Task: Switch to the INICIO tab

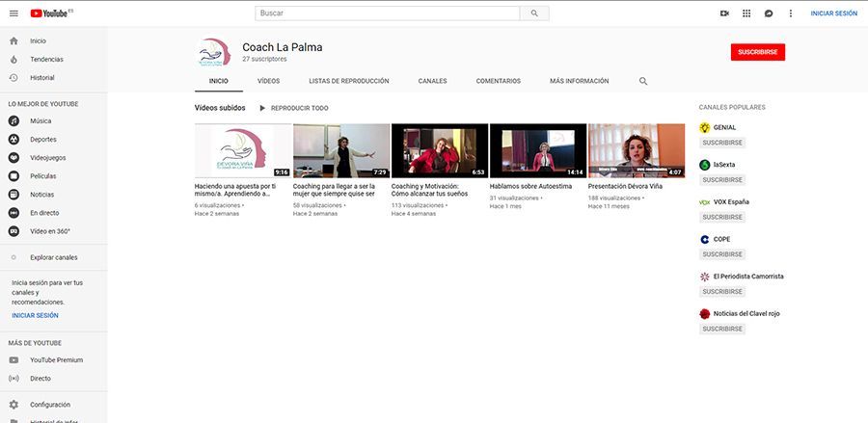Action: tap(219, 81)
